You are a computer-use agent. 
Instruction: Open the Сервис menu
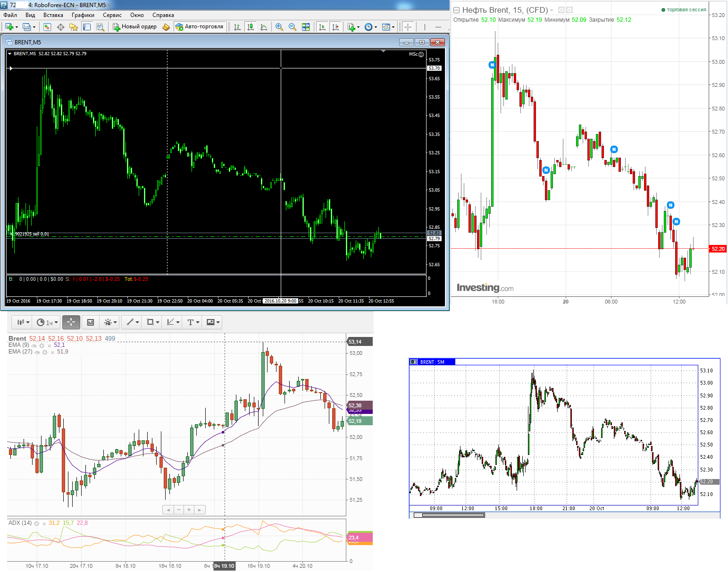[112, 15]
